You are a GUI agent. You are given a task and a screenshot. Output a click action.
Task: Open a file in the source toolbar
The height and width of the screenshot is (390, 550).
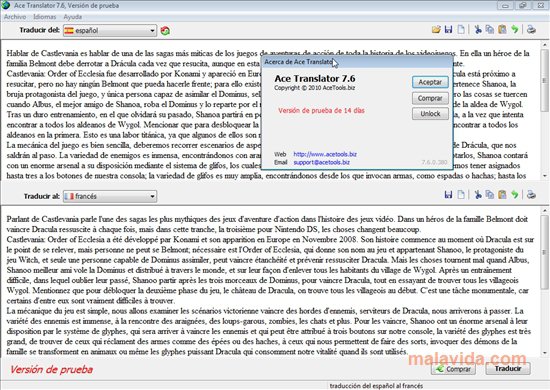pos(436,30)
